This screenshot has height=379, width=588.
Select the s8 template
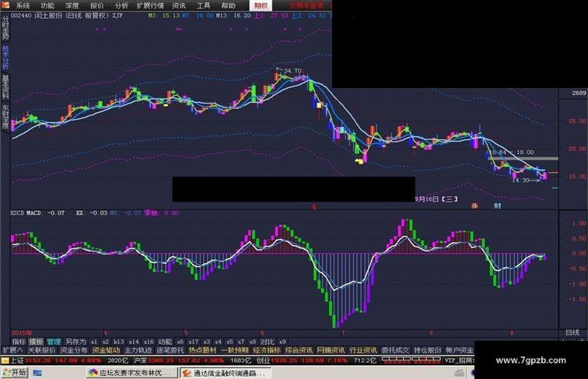point(253,342)
